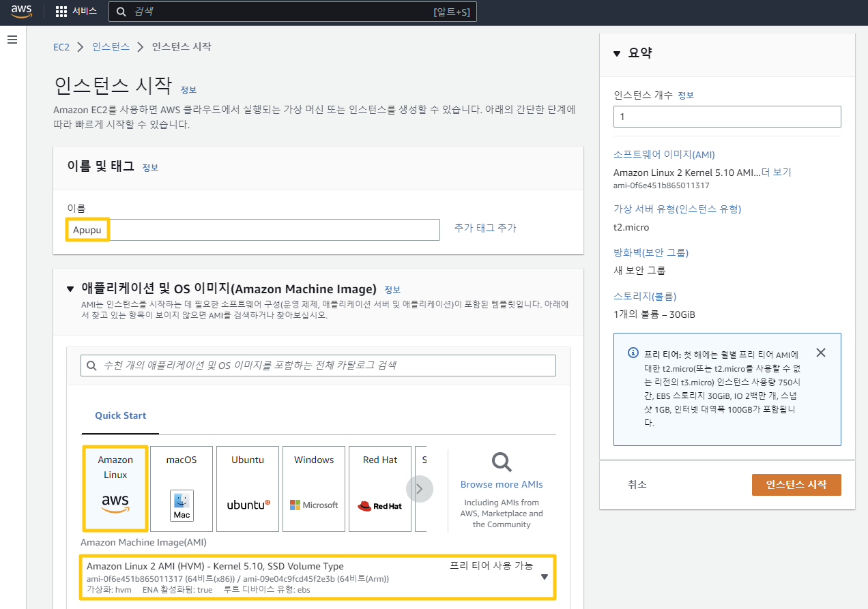Image resolution: width=868 pixels, height=609 pixels.
Task: Open 정보 link beside 이름 및 태그
Action: click(x=150, y=168)
